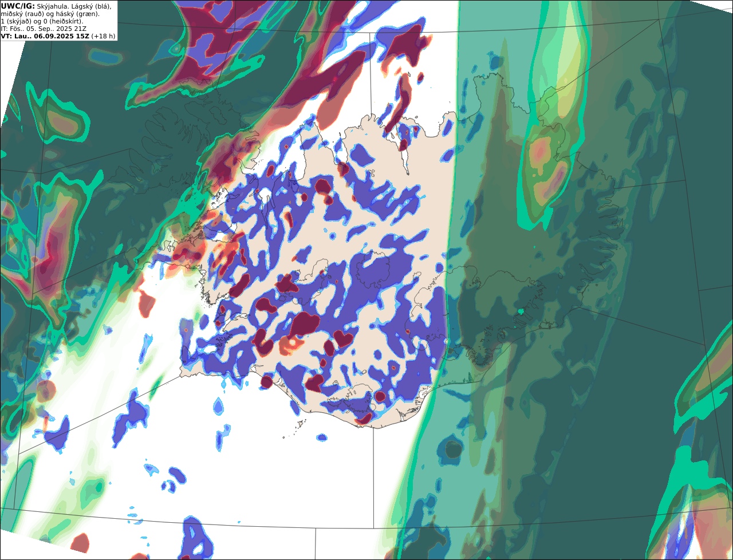Click the line 'miðský (rauð) og háský (græn).'
The width and height of the screenshot is (733, 560).
tap(50, 13)
